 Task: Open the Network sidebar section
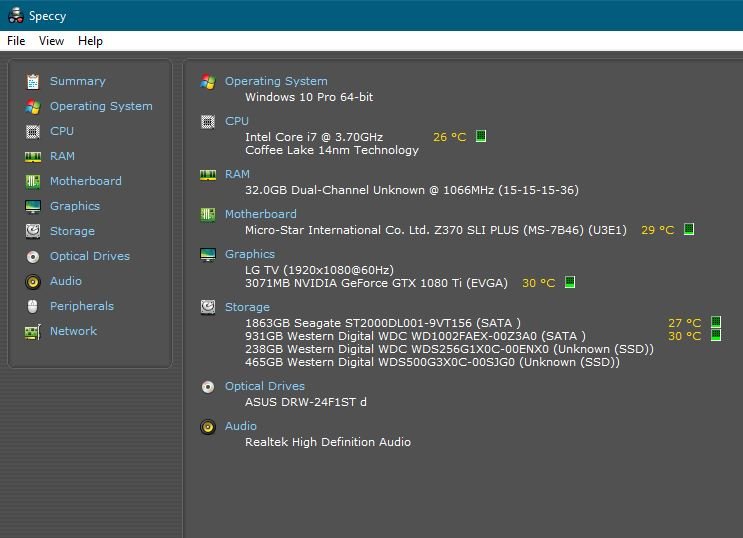[x=73, y=331]
